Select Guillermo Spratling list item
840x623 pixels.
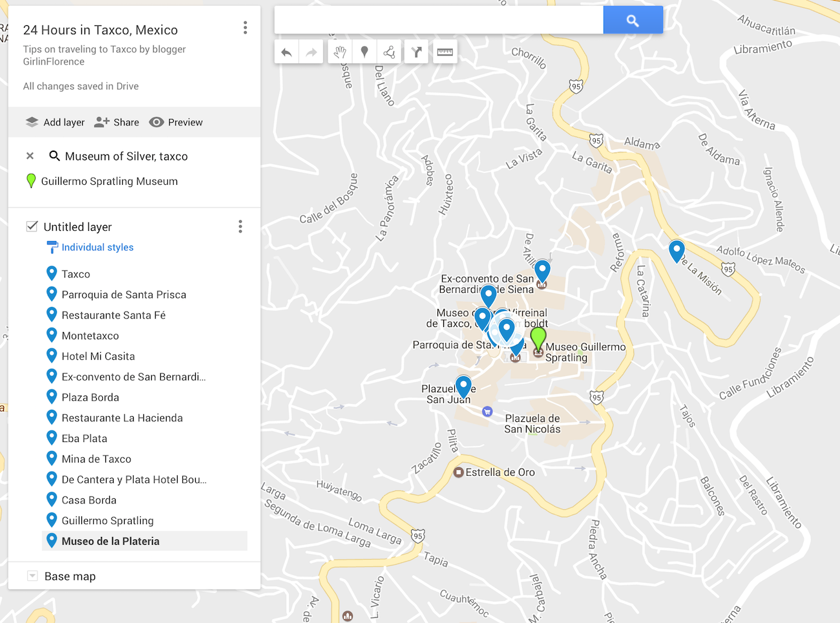[x=108, y=521]
